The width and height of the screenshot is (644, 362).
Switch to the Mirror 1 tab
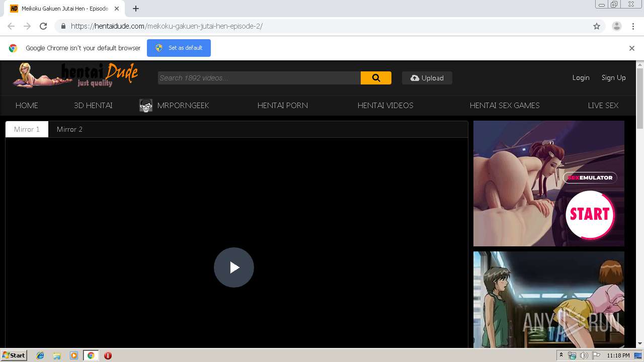27,129
